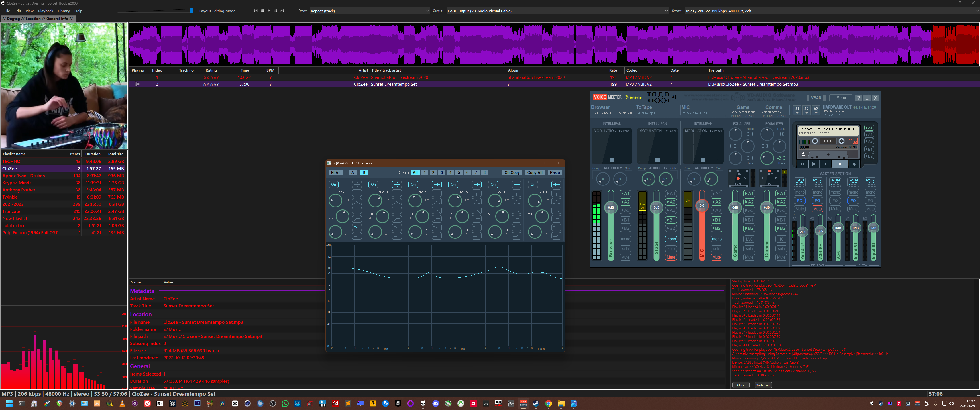Toggle mono on the MIC strip

tap(716, 239)
